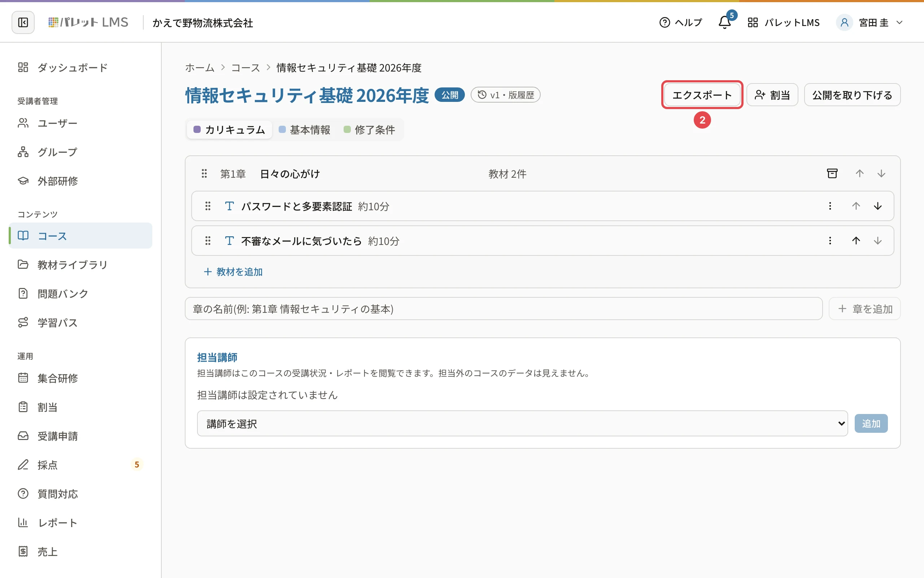
Task: Expand the 宮田 圭 user menu
Action: [x=869, y=22]
